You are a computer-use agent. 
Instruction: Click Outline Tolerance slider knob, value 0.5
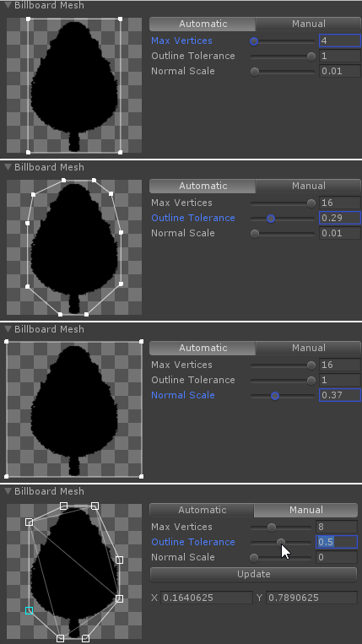click(281, 543)
